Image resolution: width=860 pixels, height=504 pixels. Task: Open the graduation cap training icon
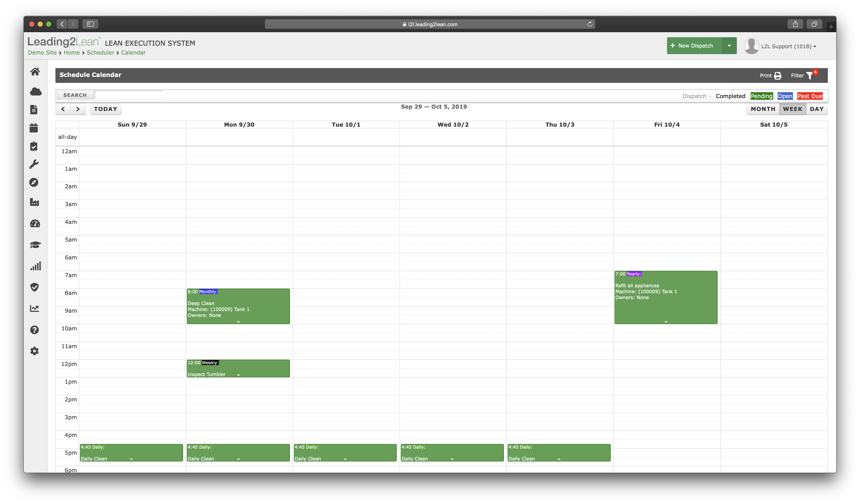pyautogui.click(x=35, y=245)
